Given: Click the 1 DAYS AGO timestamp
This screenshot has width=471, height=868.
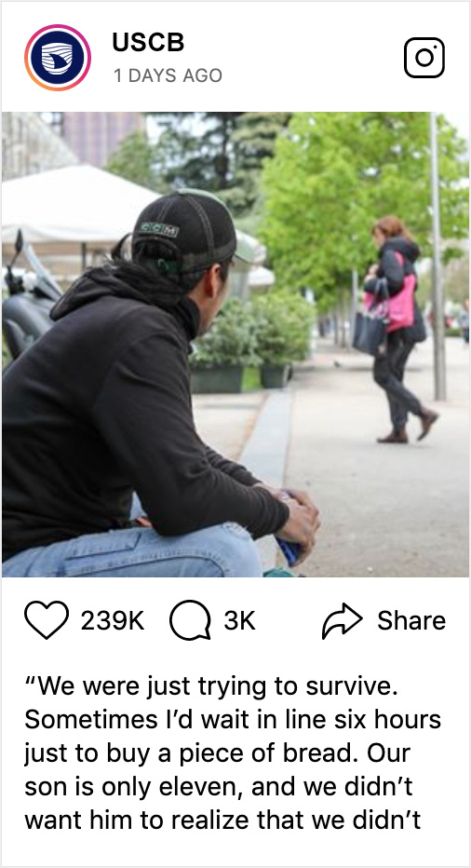Looking at the screenshot, I should click(x=168, y=75).
